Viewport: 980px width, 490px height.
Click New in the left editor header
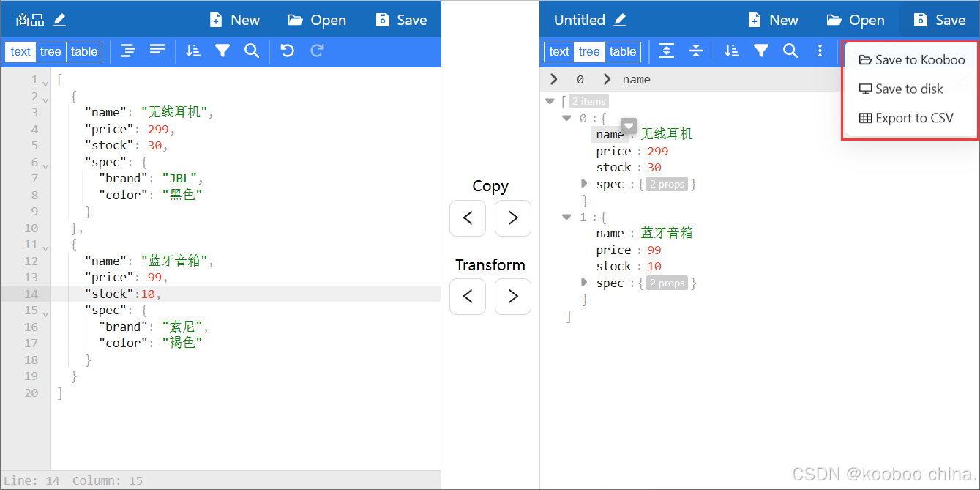click(235, 20)
